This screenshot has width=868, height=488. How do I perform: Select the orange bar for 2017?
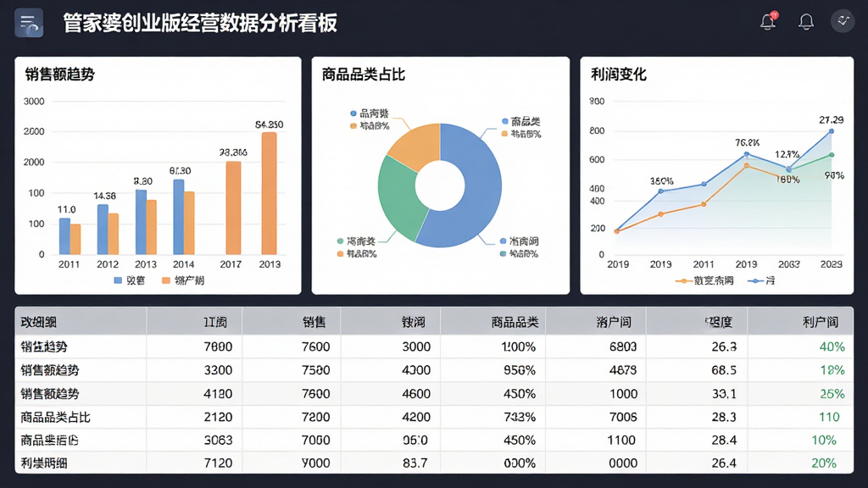pyautogui.click(x=233, y=208)
